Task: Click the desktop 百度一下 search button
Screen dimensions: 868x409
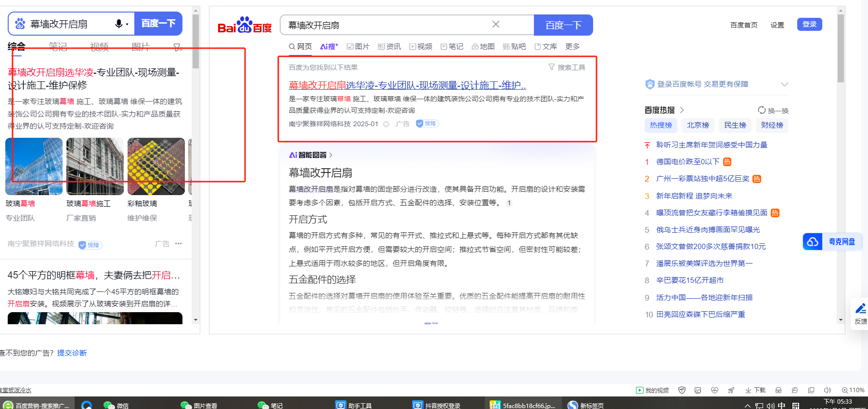Action: (563, 25)
